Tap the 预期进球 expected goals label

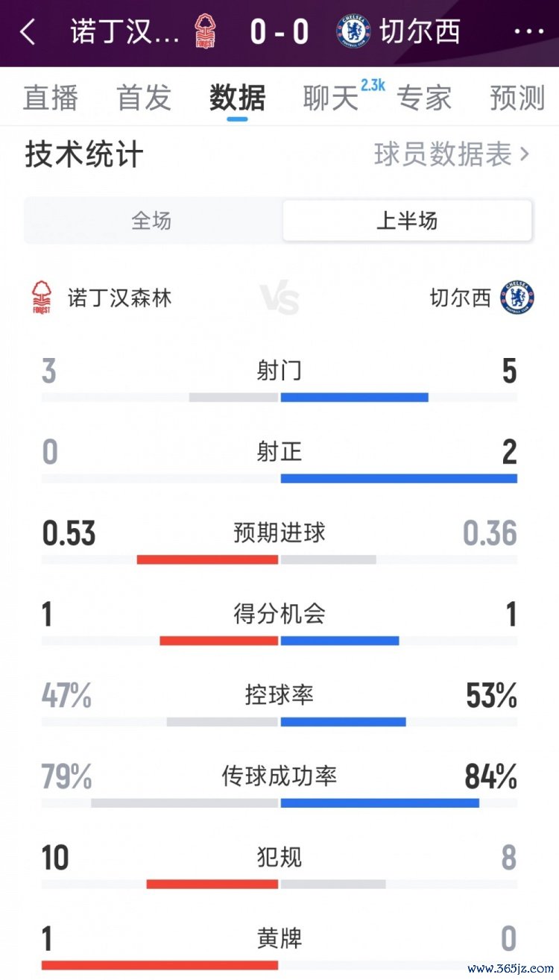point(279,533)
